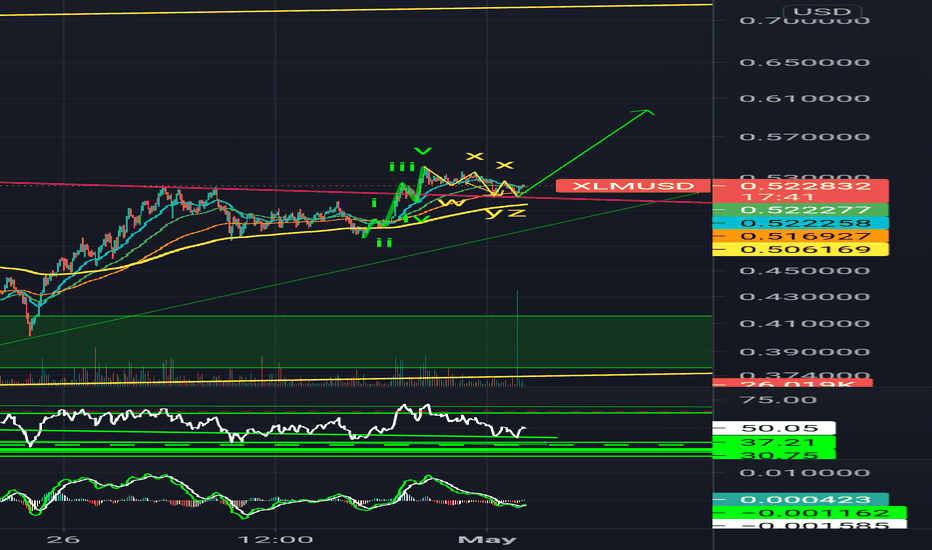Click the 0.410000 price axis tick
Viewport: 932px width, 550px height.
[804, 323]
